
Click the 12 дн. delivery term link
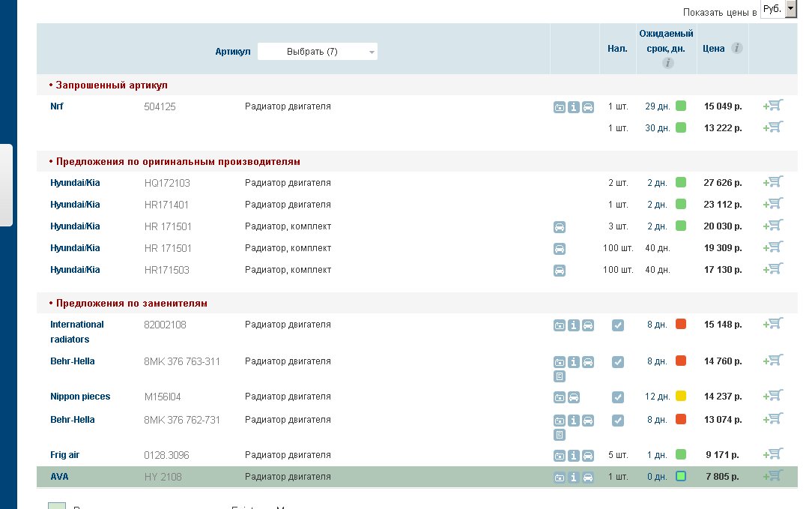coord(658,397)
